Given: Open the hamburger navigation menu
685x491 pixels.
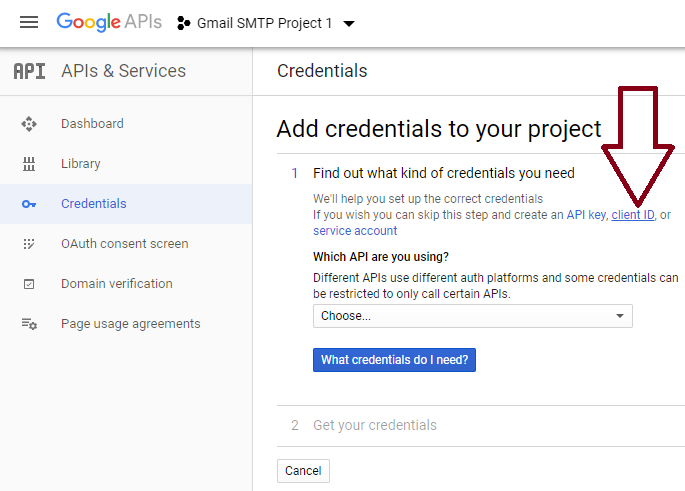Looking at the screenshot, I should (x=29, y=22).
